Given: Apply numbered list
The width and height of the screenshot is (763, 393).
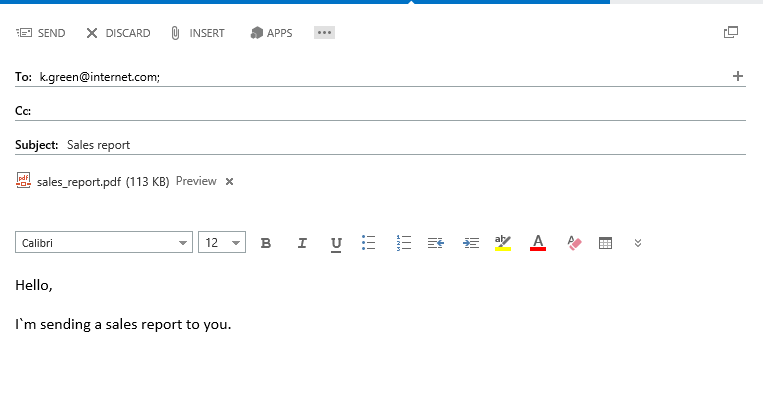Looking at the screenshot, I should coord(404,242).
